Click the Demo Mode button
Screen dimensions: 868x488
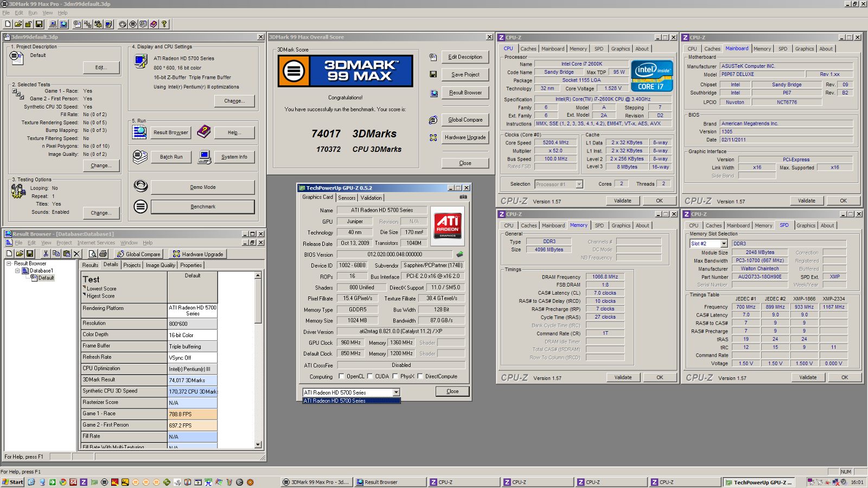click(x=203, y=187)
